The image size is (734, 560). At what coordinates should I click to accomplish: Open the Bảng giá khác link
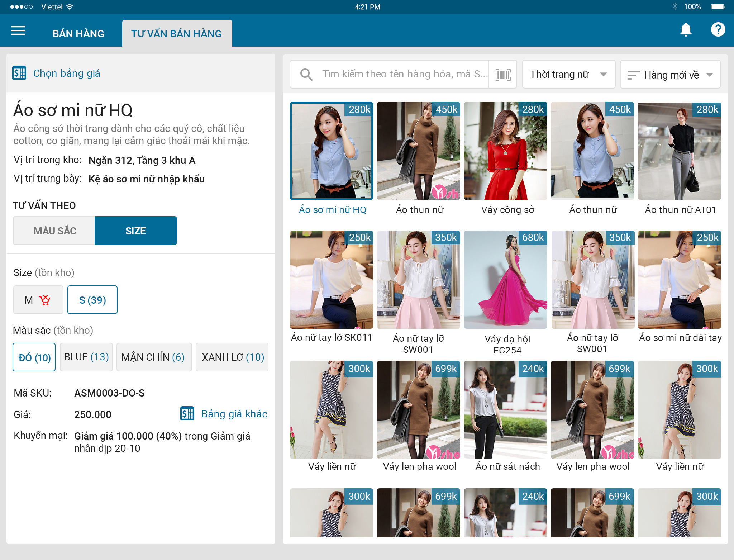click(x=234, y=414)
